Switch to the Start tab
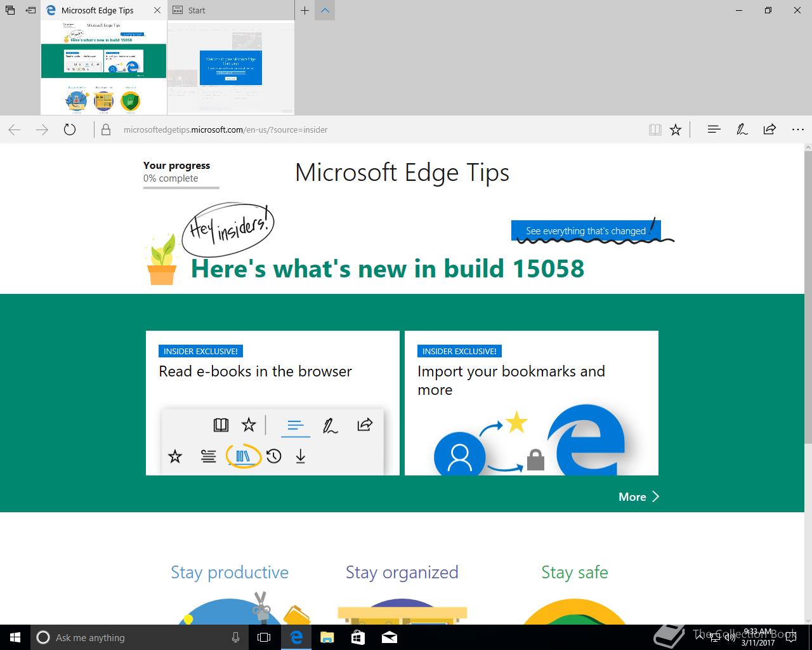 [x=231, y=10]
